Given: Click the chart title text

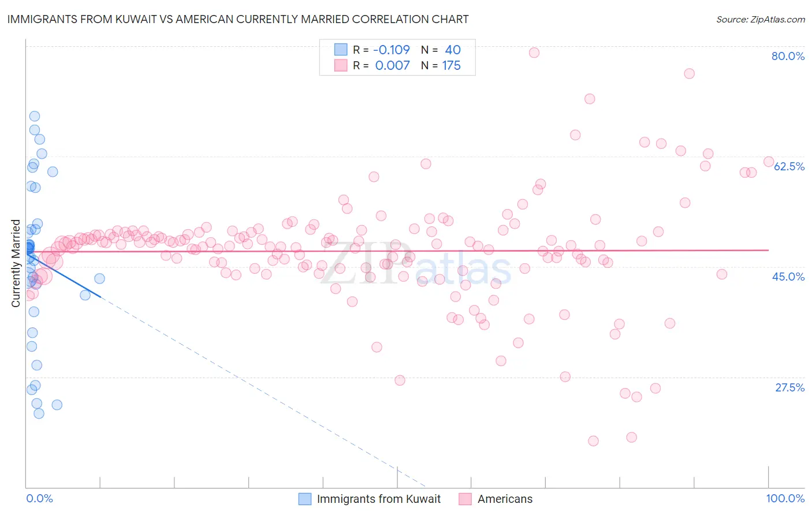Looking at the screenshot, I should (x=238, y=19).
